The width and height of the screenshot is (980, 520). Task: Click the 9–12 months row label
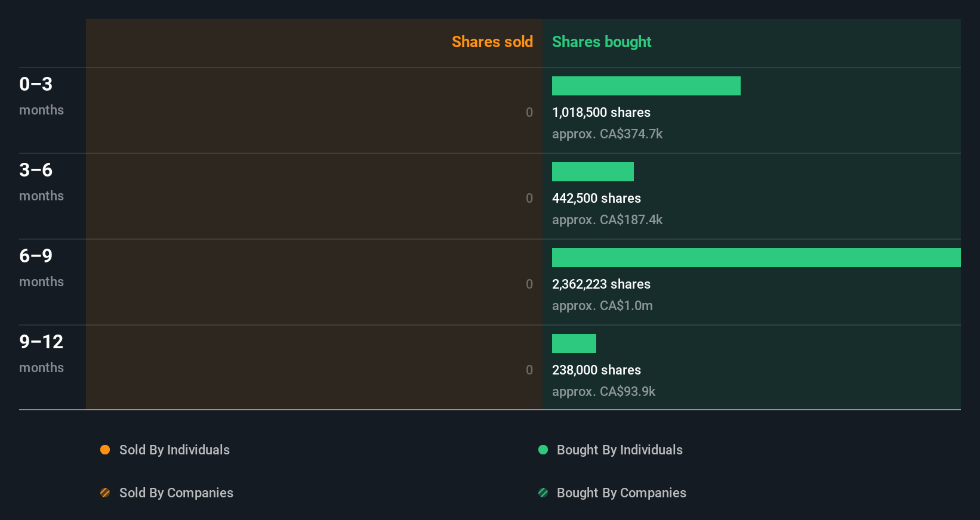coord(41,353)
